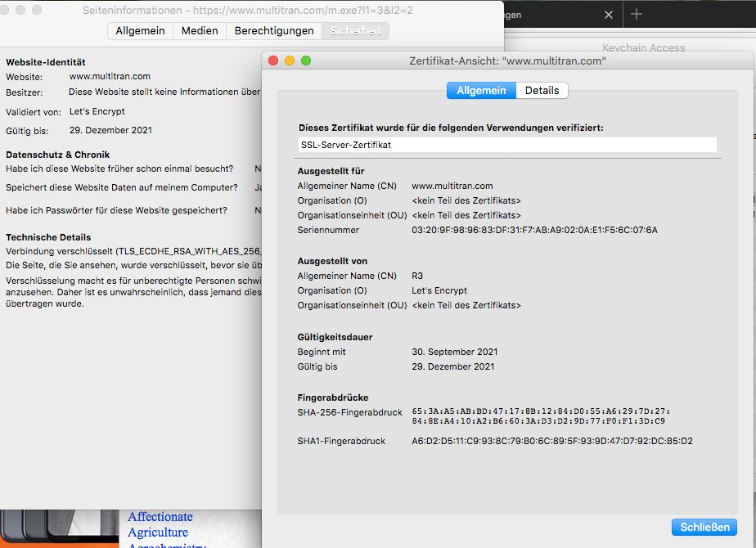Image resolution: width=756 pixels, height=548 pixels.
Task: Select the serial number 03:20:9F:98... value
Action: (x=534, y=230)
